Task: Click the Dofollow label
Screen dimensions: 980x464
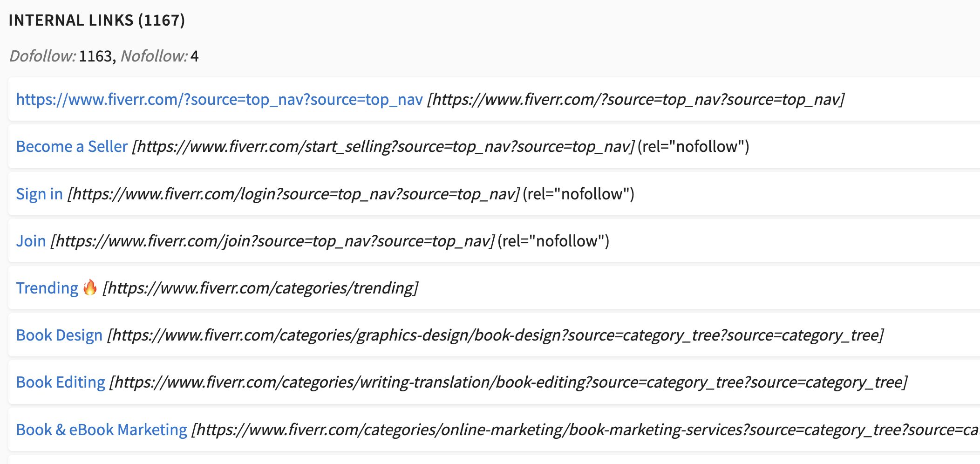Action: (x=43, y=56)
